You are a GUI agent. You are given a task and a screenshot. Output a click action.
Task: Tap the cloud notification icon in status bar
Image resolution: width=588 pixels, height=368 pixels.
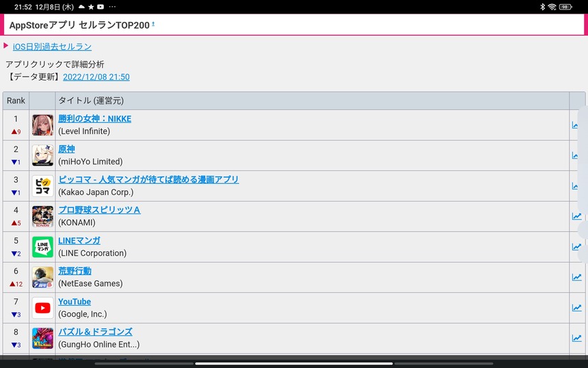click(81, 7)
